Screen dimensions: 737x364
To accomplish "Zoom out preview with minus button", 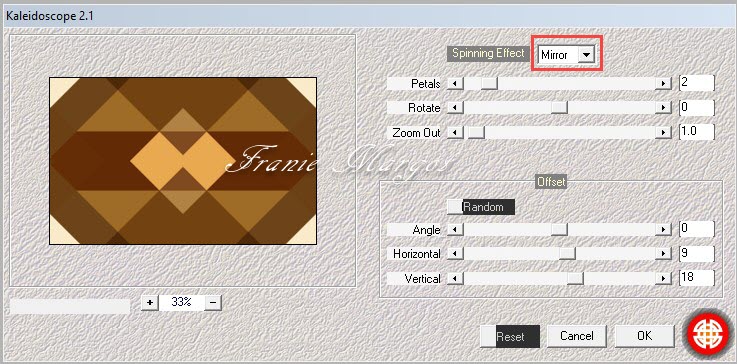I will pos(213,302).
